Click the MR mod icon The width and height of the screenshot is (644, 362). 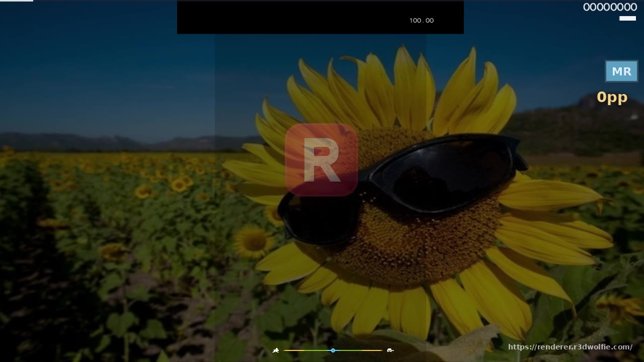point(621,71)
